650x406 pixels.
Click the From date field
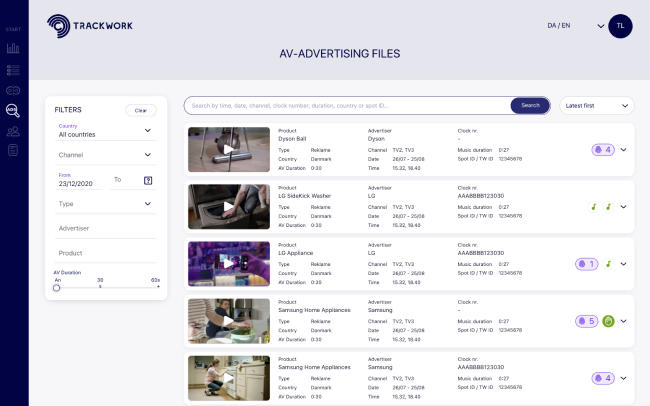78,180
